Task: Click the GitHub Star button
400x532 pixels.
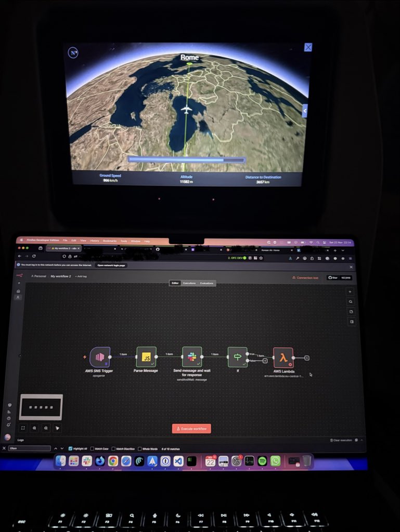Action: 339,277
